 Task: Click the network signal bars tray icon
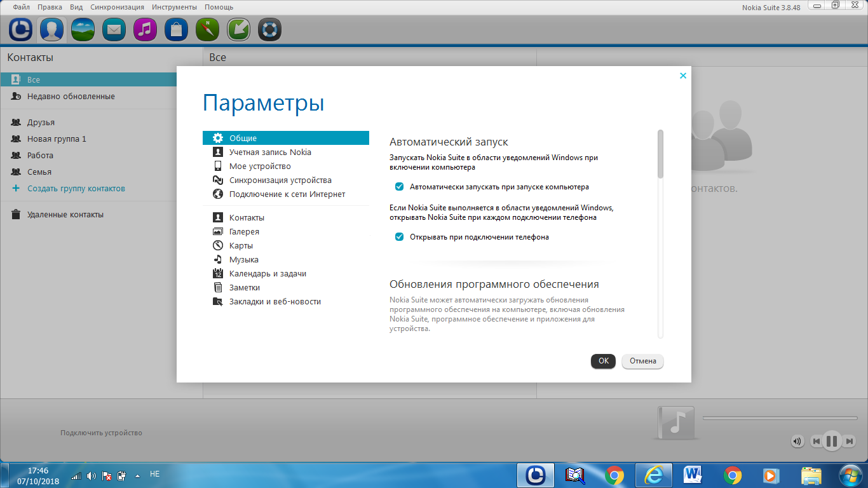tap(76, 475)
